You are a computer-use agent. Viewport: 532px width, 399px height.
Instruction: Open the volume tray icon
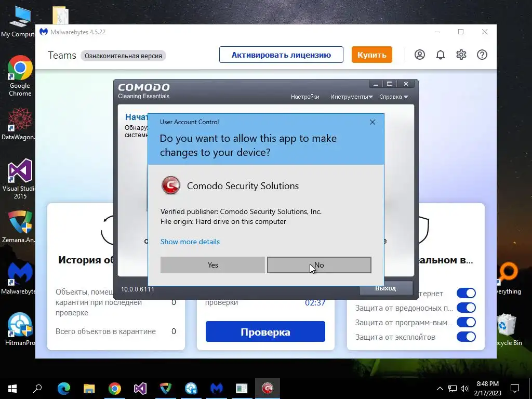[464, 389]
